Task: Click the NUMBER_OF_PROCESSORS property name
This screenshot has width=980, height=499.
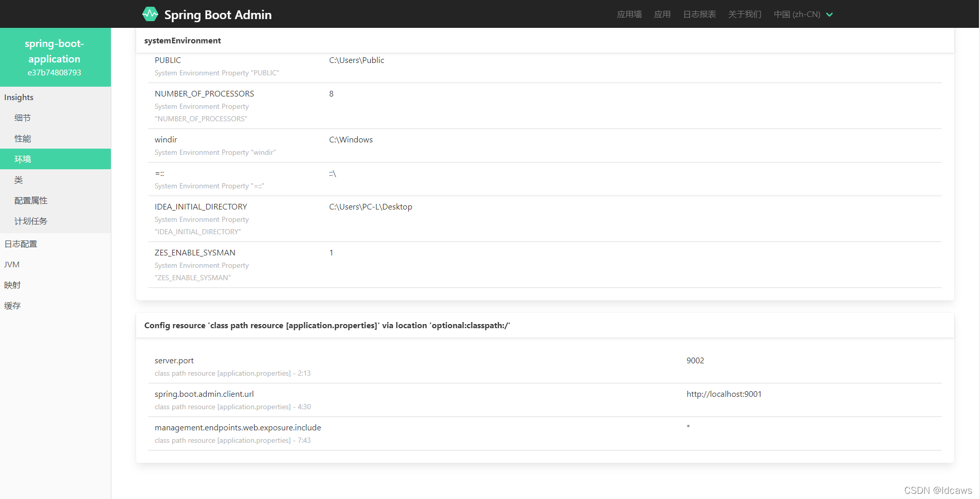Action: click(204, 94)
